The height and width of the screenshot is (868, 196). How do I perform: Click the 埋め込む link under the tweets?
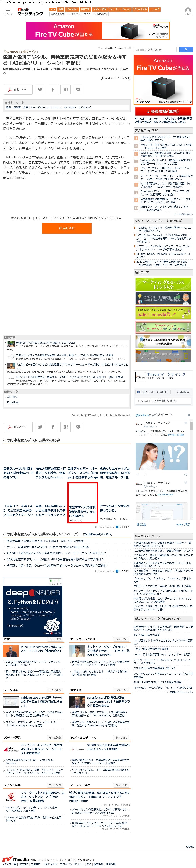coord(141,524)
